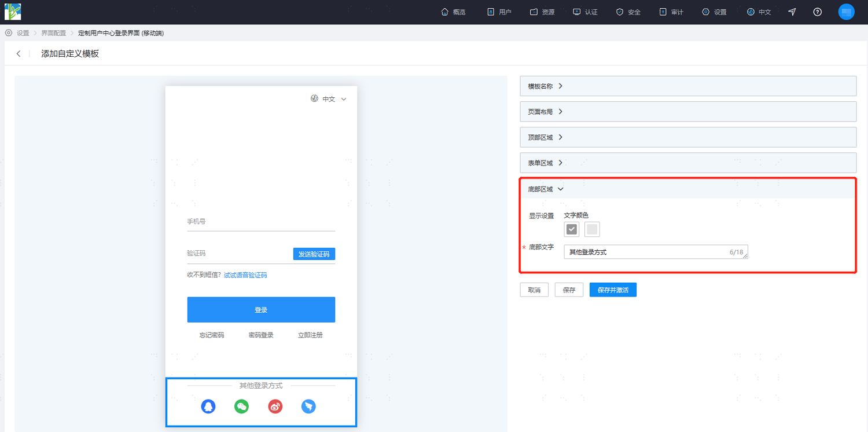Collapse the 底部区域 section
Image resolution: width=868 pixels, height=432 pixels.
[x=688, y=189]
